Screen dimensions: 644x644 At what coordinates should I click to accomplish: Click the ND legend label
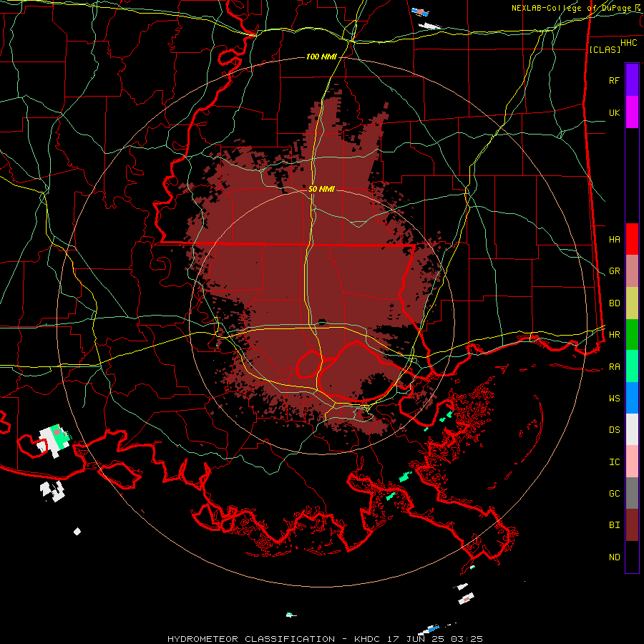point(614,557)
